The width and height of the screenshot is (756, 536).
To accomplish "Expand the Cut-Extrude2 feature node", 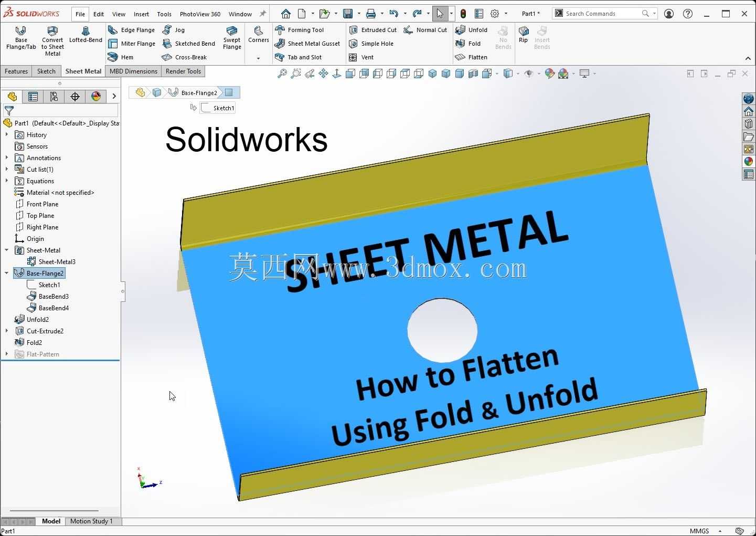I will tap(7, 331).
